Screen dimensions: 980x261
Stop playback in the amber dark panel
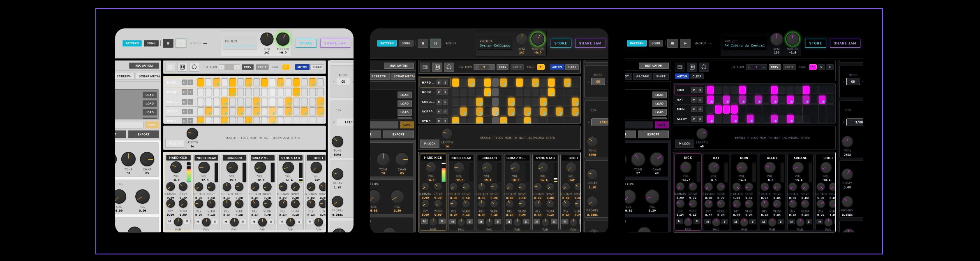point(423,43)
